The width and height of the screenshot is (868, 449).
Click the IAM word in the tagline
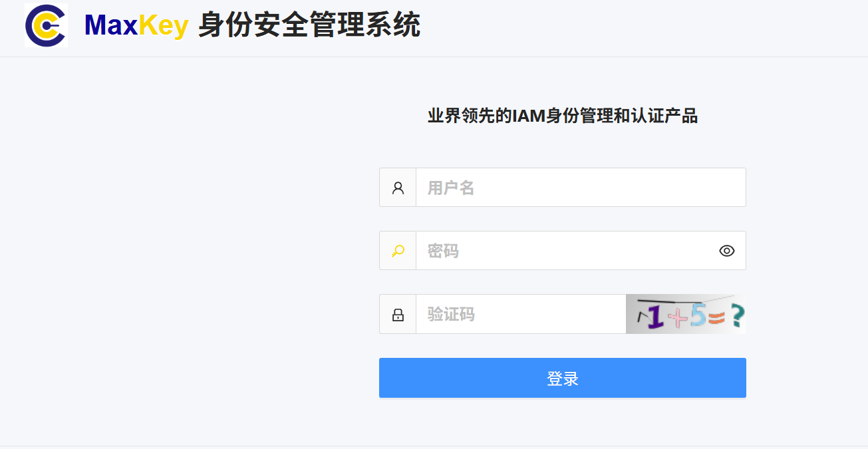click(529, 116)
